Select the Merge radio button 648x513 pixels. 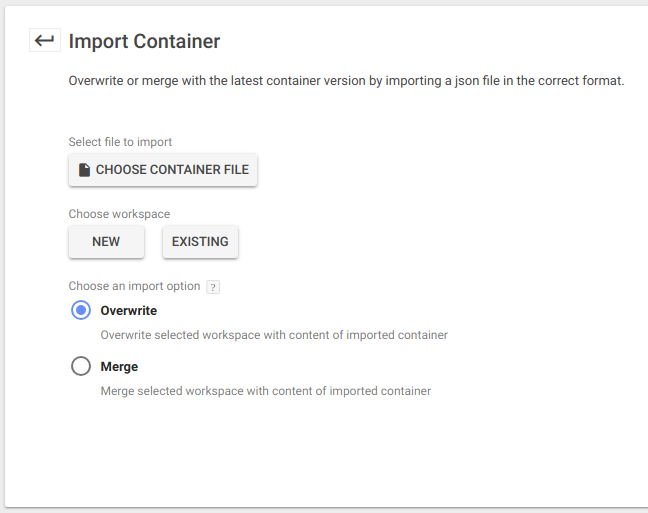point(81,366)
